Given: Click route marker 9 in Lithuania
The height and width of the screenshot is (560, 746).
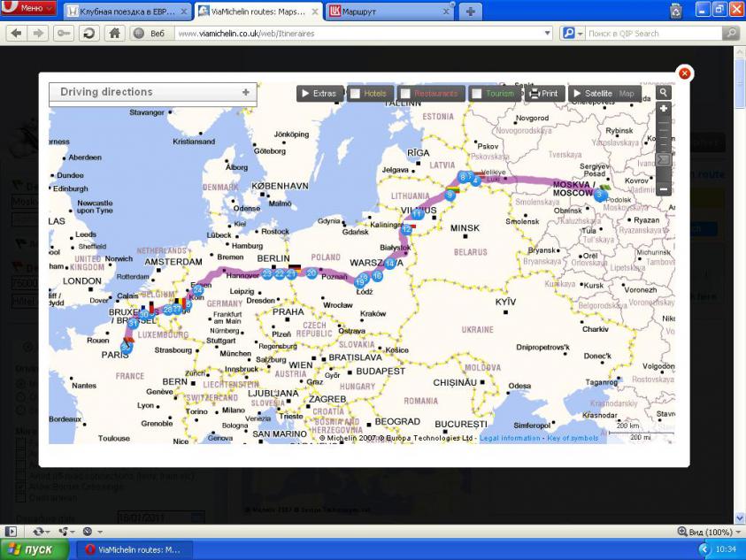Looking at the screenshot, I should (x=450, y=195).
